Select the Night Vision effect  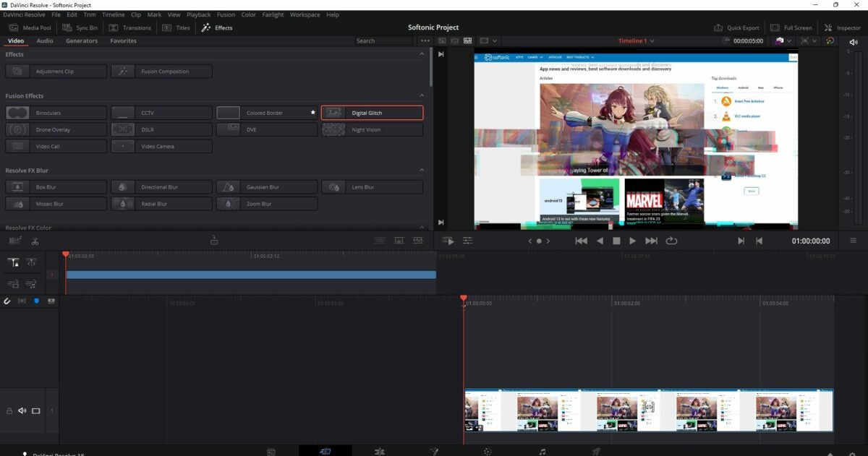[x=372, y=129]
